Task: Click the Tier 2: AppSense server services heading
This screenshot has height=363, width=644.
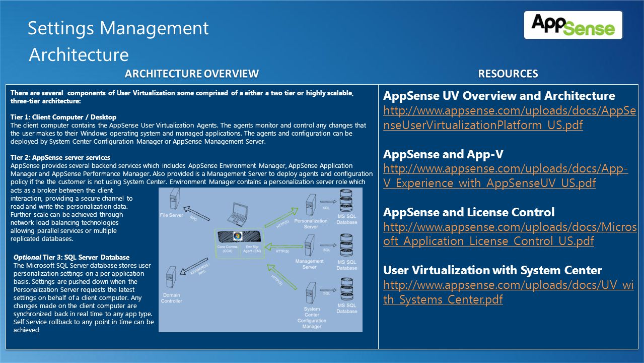Action: (x=60, y=157)
